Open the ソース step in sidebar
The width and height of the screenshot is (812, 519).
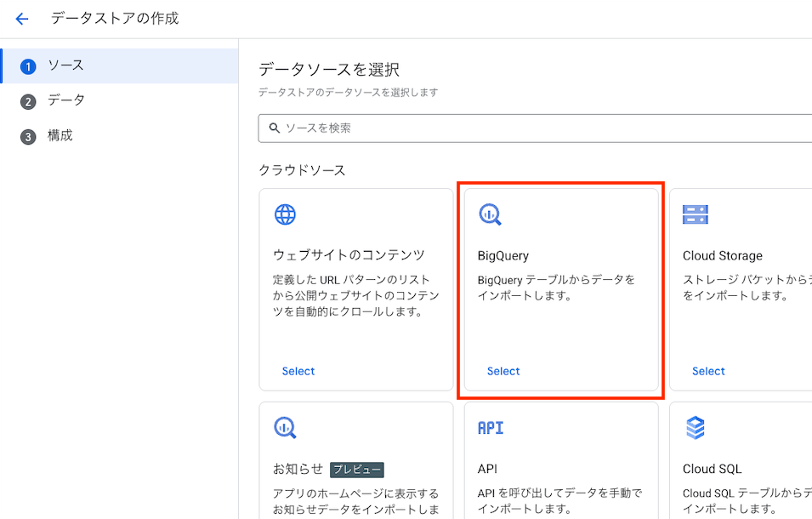pyautogui.click(x=120, y=66)
